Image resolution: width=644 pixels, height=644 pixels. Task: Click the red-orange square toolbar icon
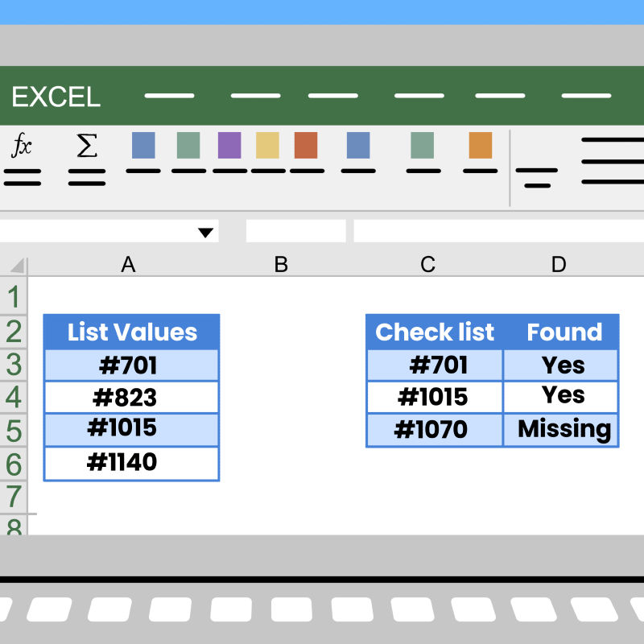[x=306, y=146]
